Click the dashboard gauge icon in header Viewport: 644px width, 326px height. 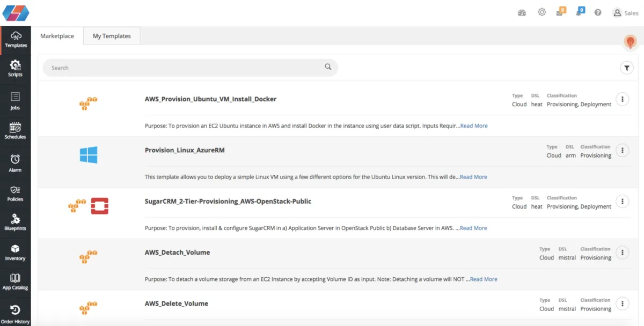click(522, 13)
